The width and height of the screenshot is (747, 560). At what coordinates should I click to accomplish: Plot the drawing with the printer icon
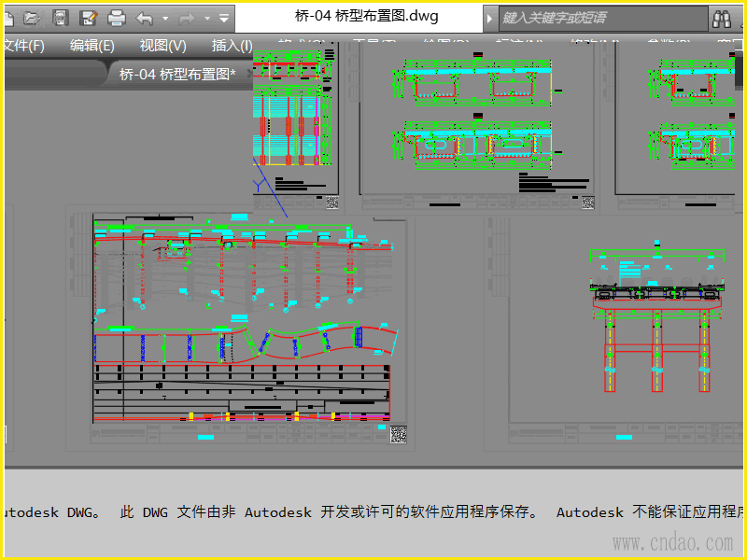[x=116, y=18]
